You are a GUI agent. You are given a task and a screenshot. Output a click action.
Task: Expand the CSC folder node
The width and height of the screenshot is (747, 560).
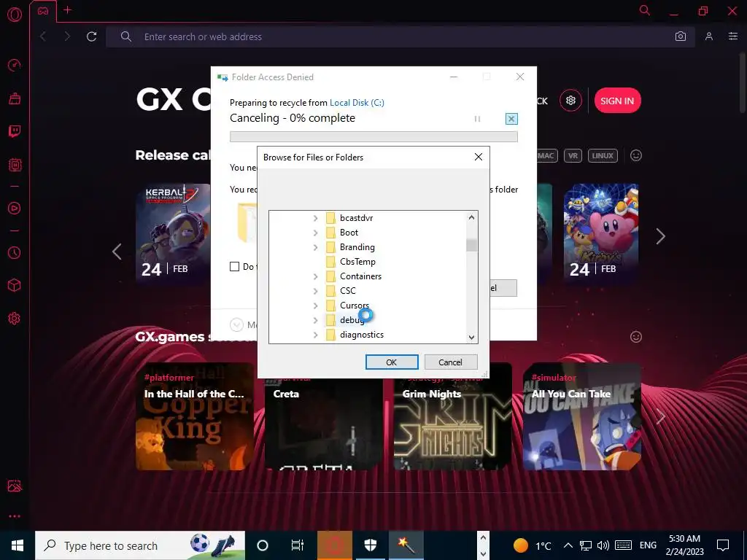tap(315, 291)
